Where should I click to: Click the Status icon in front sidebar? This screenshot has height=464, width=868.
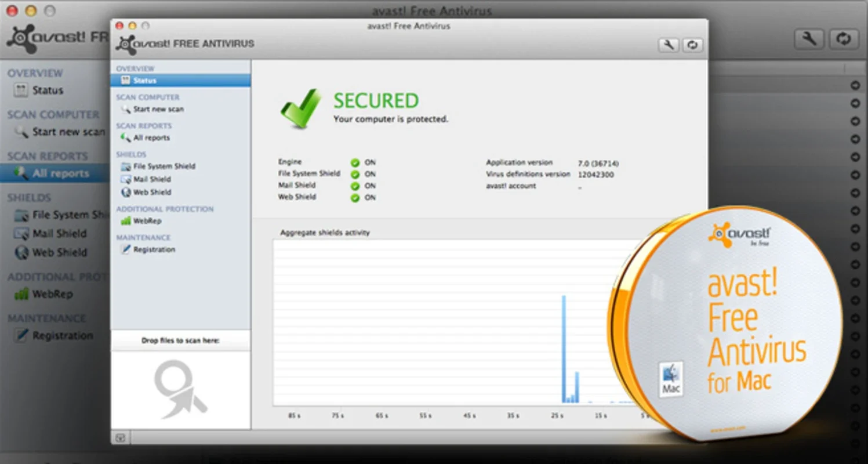(125, 81)
